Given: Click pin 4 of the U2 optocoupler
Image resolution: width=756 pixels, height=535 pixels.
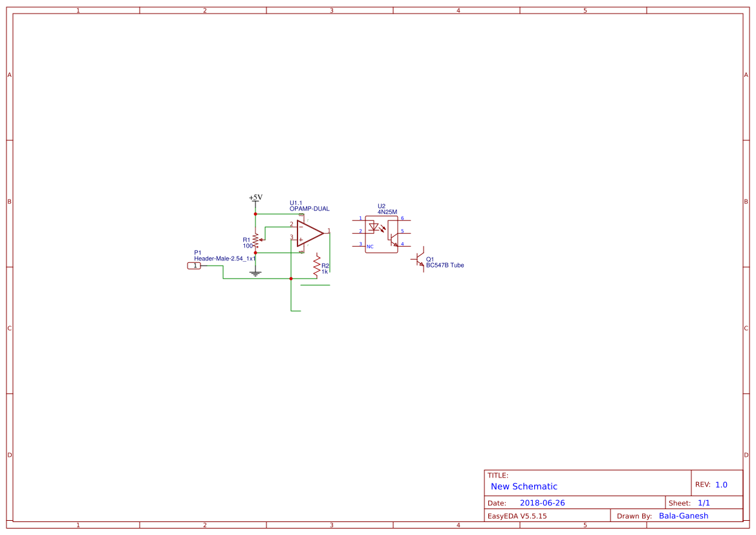Looking at the screenshot, I should (x=403, y=244).
